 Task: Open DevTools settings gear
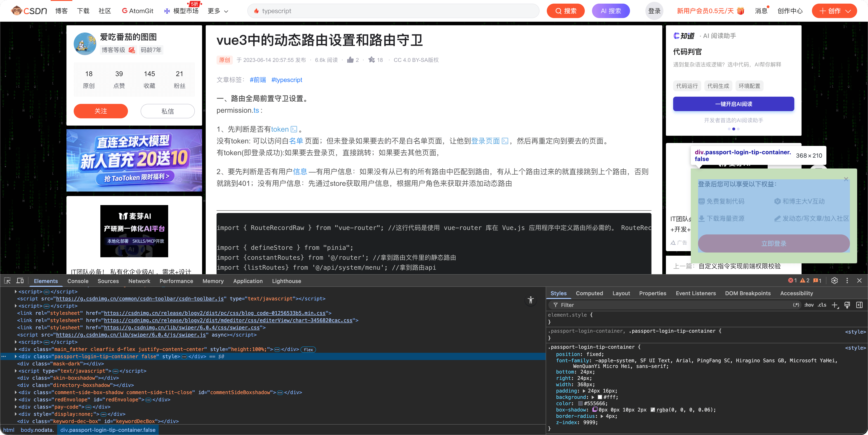pyautogui.click(x=834, y=281)
